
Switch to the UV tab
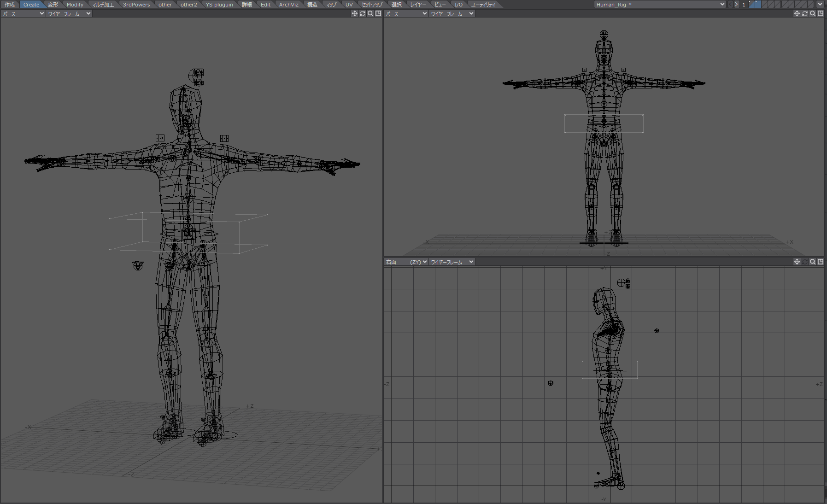point(349,5)
